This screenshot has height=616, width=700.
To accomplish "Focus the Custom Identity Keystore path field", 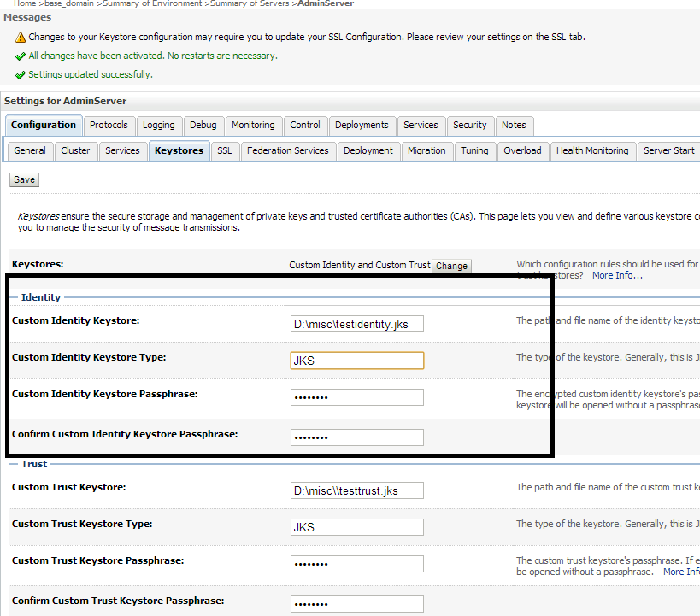I will [x=356, y=324].
